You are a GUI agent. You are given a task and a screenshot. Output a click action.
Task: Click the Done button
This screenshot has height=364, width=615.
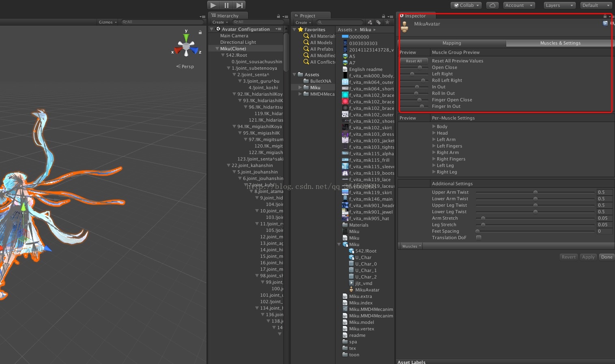click(x=606, y=257)
